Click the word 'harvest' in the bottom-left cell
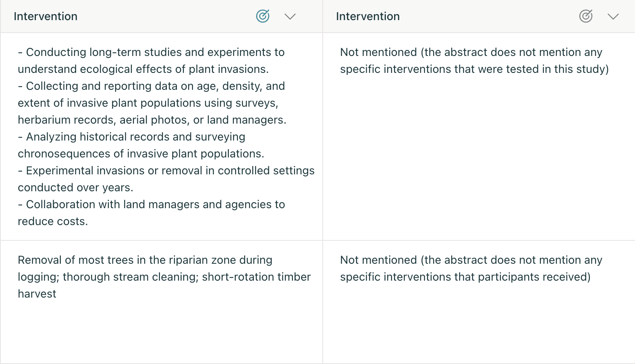 (x=37, y=294)
